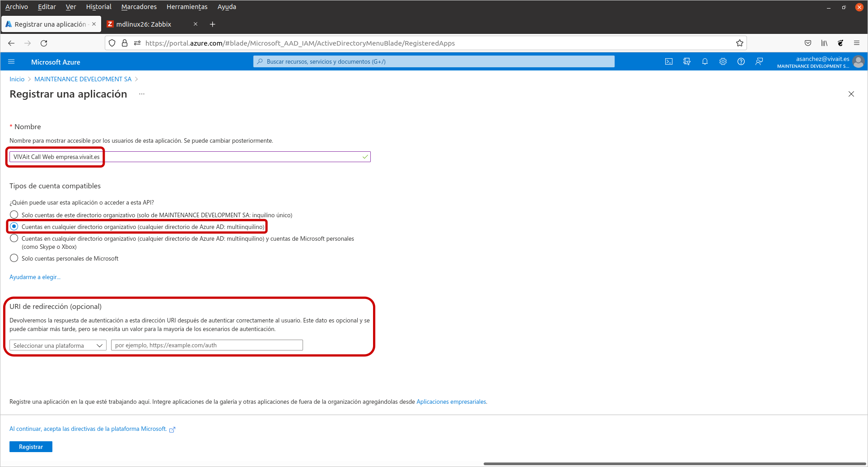Close the Registrar una aplicación tab
The image size is (868, 467).
pos(94,24)
